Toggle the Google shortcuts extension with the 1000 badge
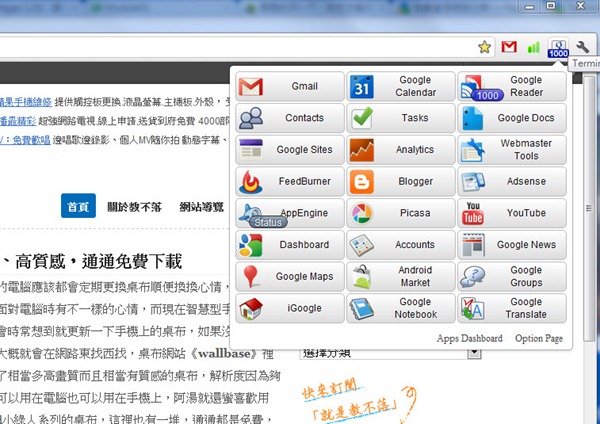 click(558, 48)
